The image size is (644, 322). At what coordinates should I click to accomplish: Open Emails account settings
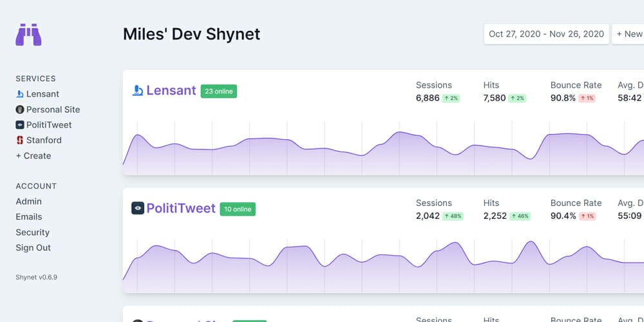(x=29, y=217)
